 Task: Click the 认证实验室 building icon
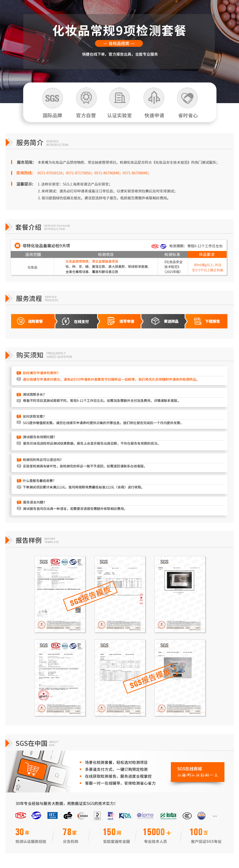pyautogui.click(x=119, y=98)
